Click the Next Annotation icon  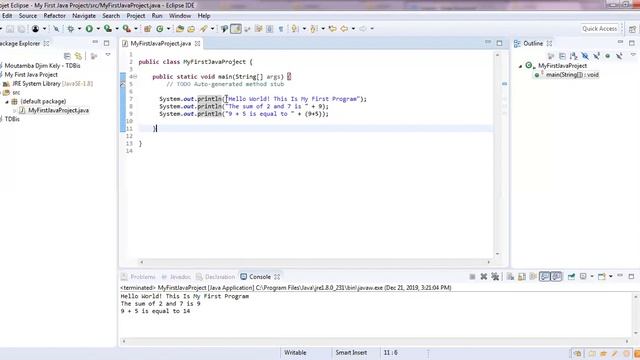tap(294, 29)
